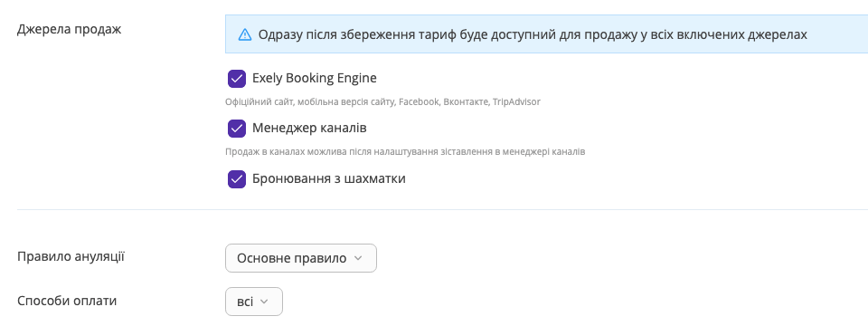Click the hint 'Продаж в каналах можлива після налаштування...'
The width and height of the screenshot is (868, 326).
pyautogui.click(x=405, y=151)
